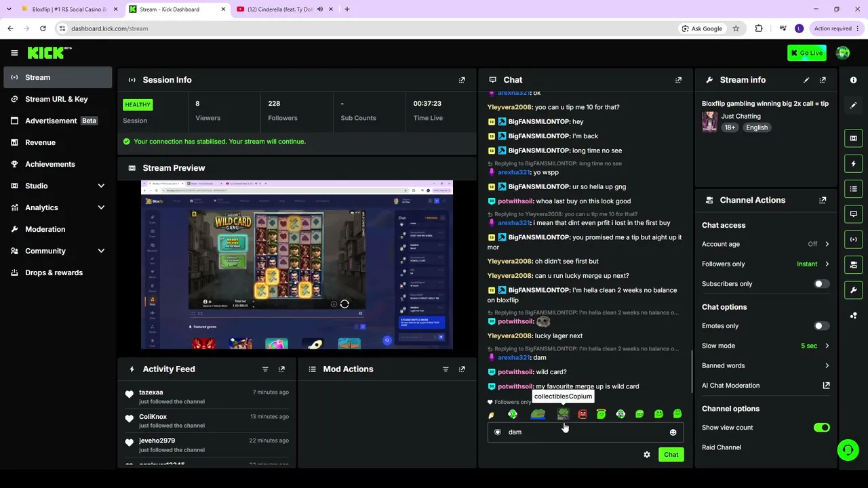Open the browser extensions menu

[x=759, y=28]
